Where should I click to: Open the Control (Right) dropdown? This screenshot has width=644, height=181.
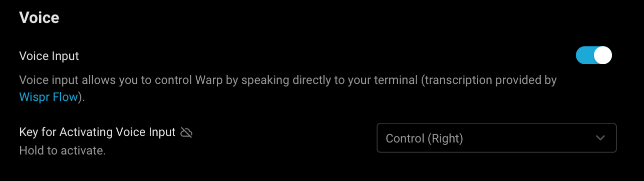(x=496, y=138)
